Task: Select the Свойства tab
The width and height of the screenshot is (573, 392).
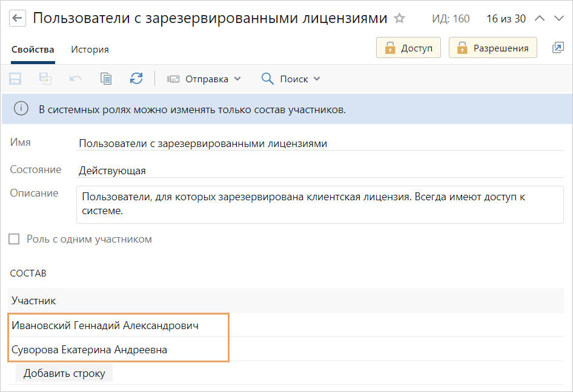Action: point(33,50)
